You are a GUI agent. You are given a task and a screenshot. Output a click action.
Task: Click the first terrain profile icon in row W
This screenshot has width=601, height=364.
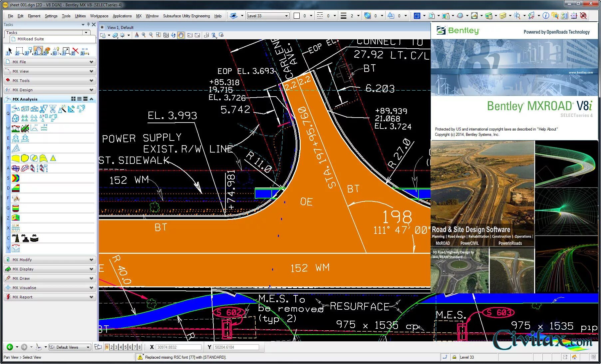pyautogui.click(x=16, y=128)
